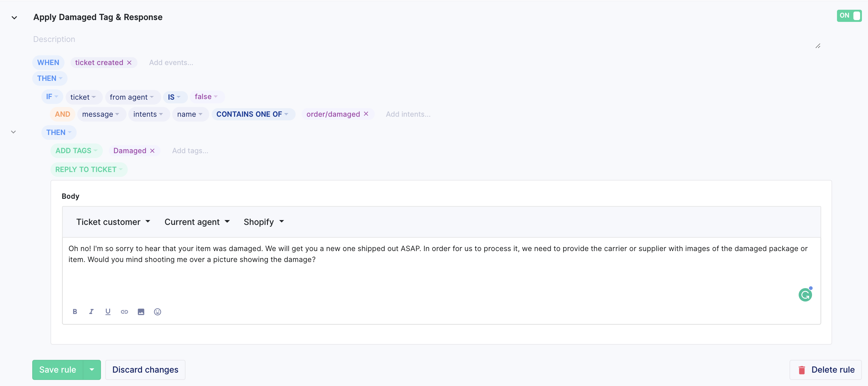This screenshot has width=868, height=386.
Task: Click the Description field
Action: tap(427, 40)
